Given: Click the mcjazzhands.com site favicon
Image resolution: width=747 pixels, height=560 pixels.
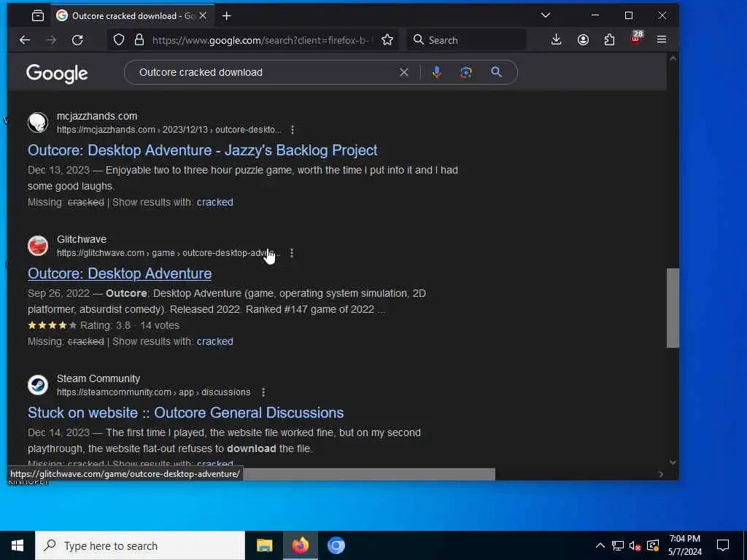Looking at the screenshot, I should (x=38, y=122).
